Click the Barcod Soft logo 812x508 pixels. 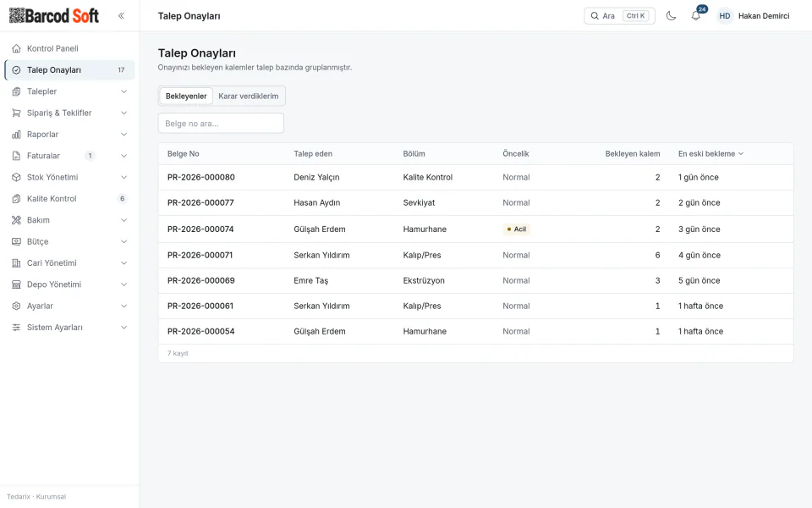pos(54,15)
